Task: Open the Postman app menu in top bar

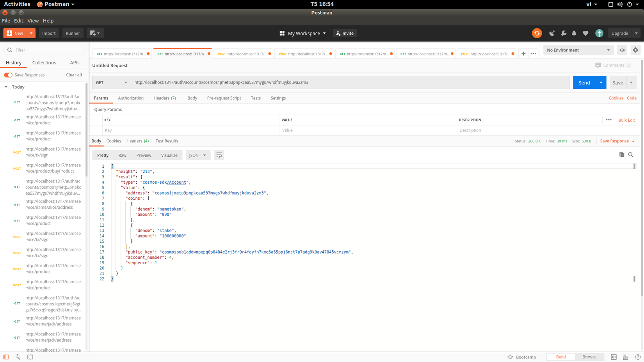Action: coord(56,4)
